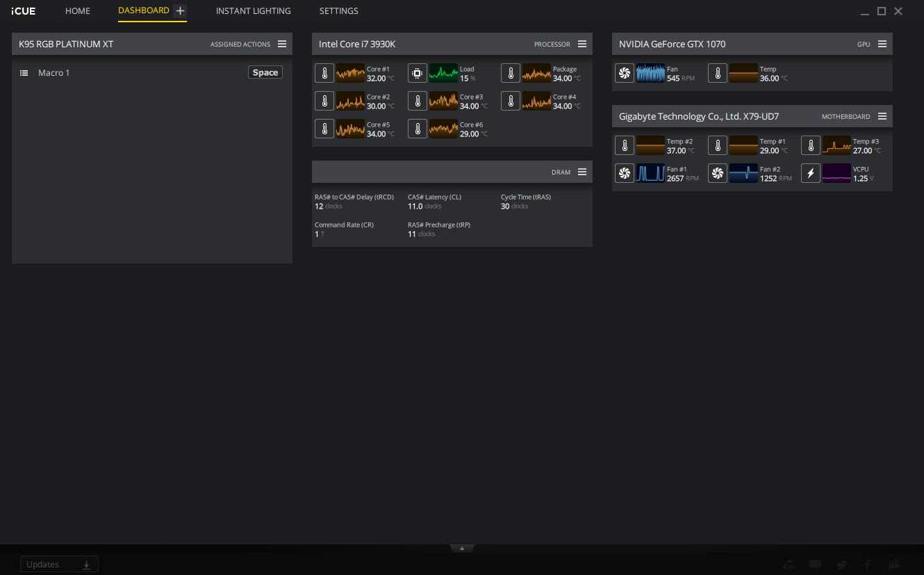This screenshot has height=575, width=924.
Task: Click the Macro 1 entry
Action: (x=54, y=73)
